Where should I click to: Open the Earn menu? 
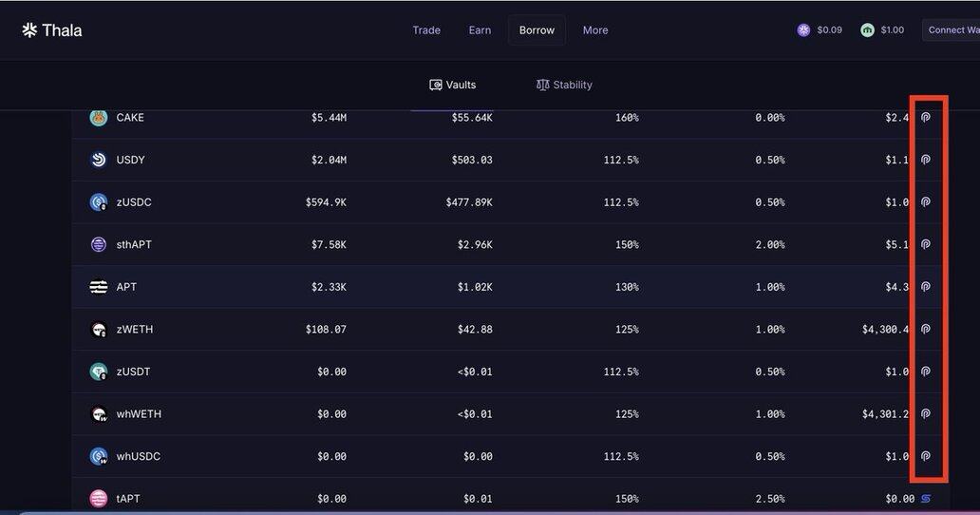pyautogui.click(x=480, y=30)
